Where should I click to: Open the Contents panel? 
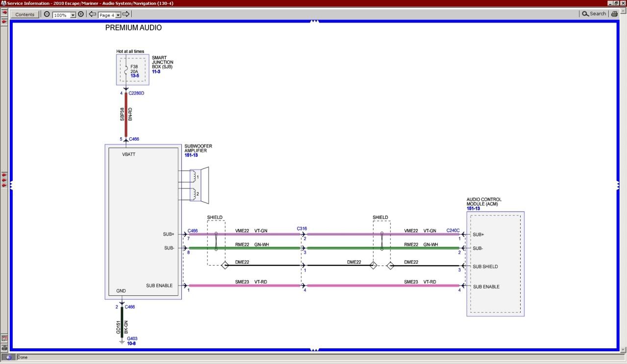[x=25, y=15]
